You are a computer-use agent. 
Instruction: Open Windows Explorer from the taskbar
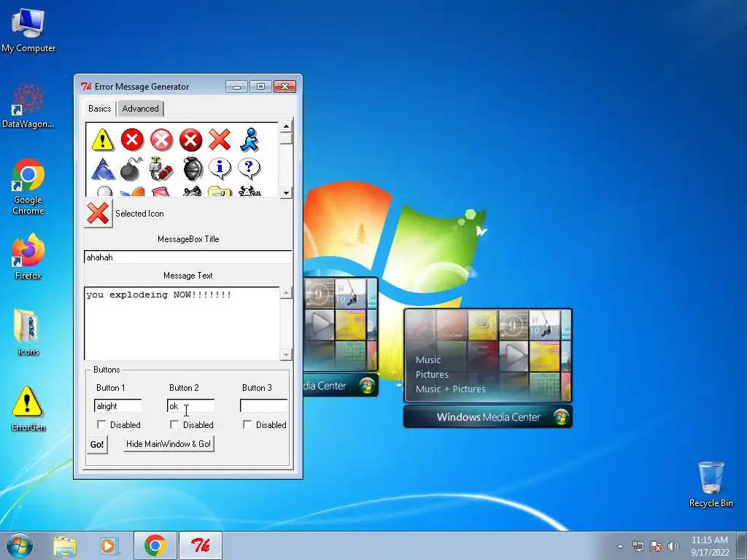[65, 545]
